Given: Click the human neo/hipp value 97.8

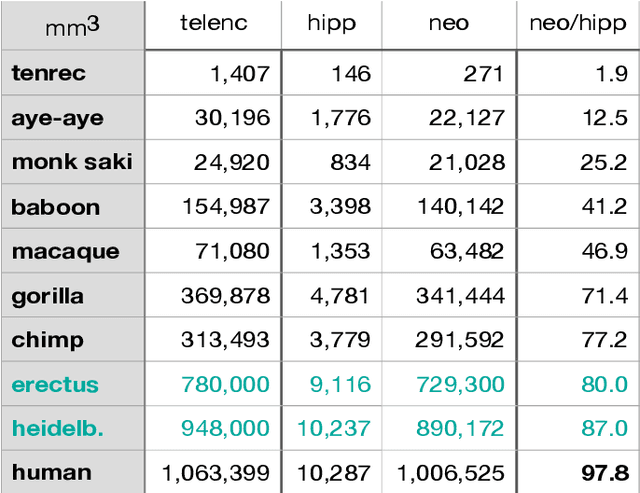Looking at the screenshot, I should pyautogui.click(x=604, y=473).
